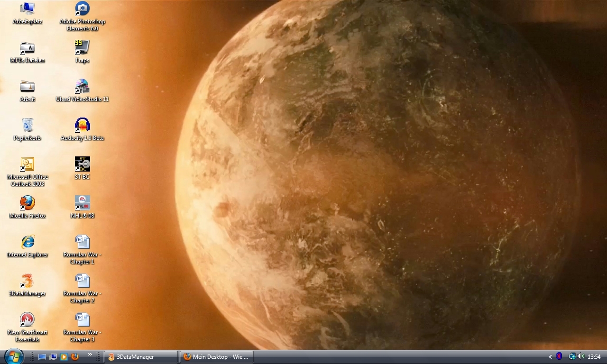The height and width of the screenshot is (364, 607).
Task: Select the Romulan War - Chapter 2 document
Action: 82,281
